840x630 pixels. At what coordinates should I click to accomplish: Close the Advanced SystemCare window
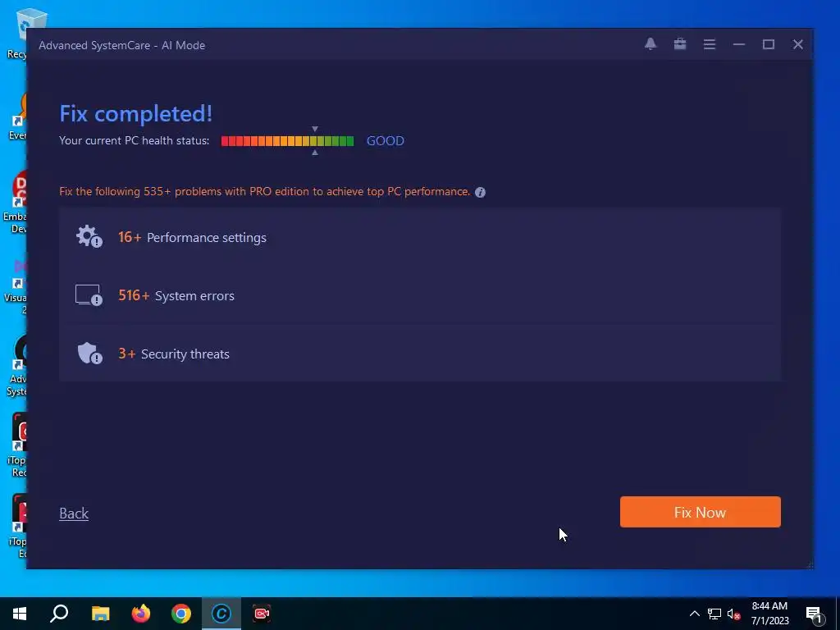(x=797, y=44)
